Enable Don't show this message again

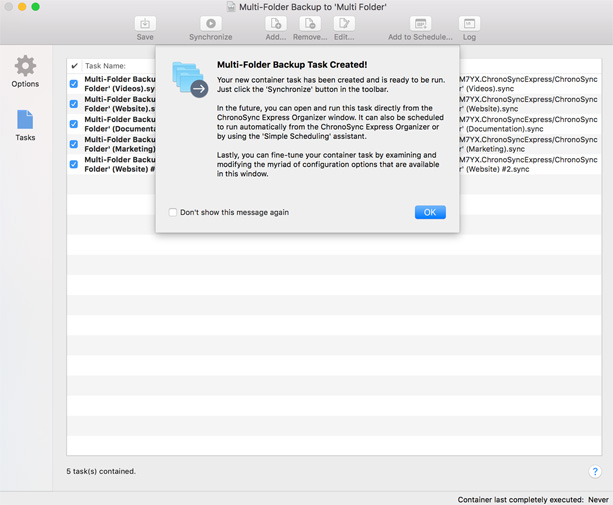(x=172, y=212)
